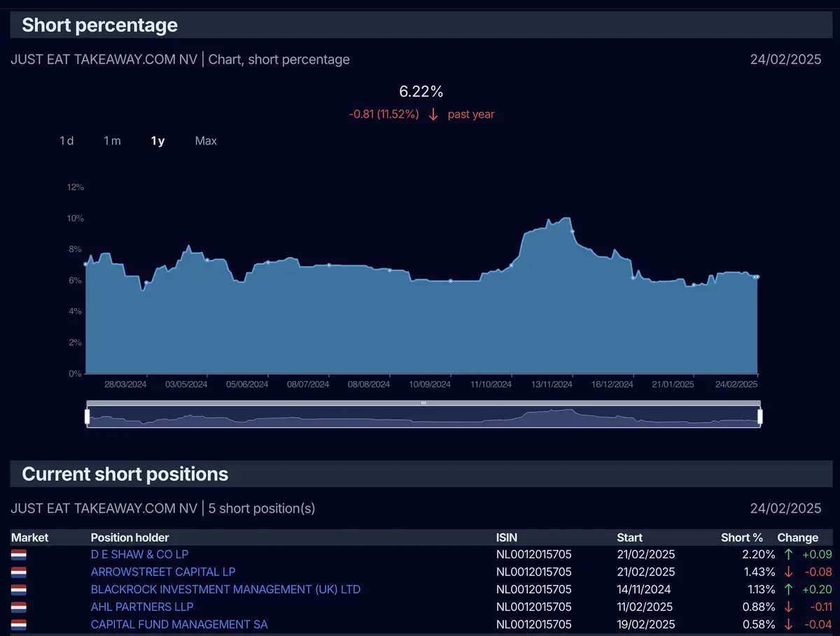
Task: Click the 2.20% short value
Action: pyautogui.click(x=758, y=554)
